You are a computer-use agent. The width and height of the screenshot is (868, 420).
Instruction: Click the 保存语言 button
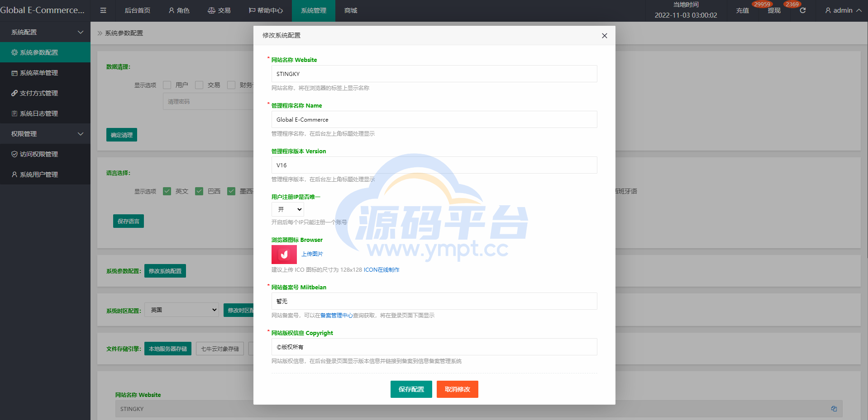tap(129, 221)
